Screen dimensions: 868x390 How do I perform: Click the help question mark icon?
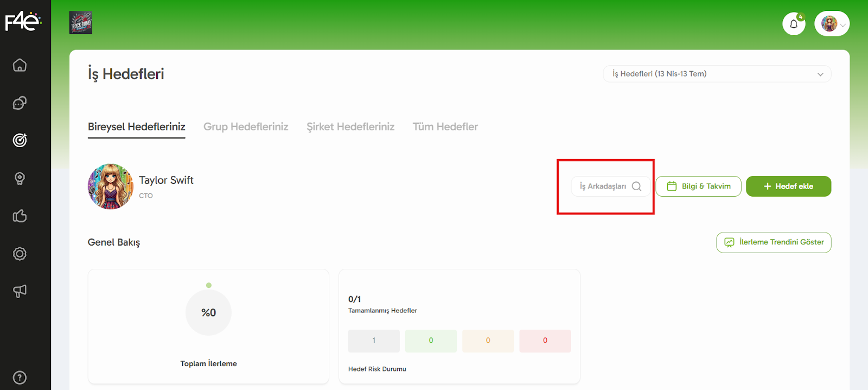click(x=20, y=378)
